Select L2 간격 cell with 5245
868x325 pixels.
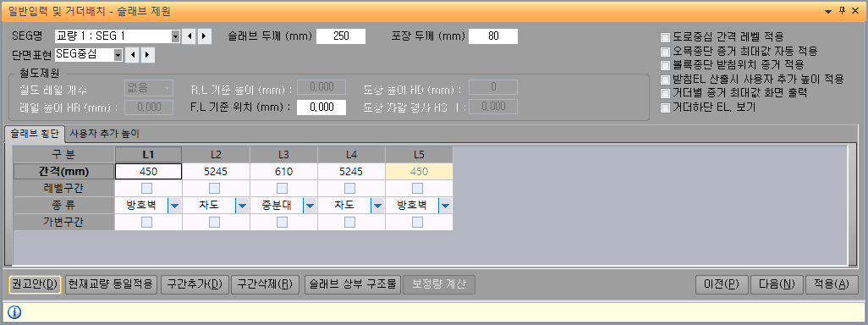tap(217, 172)
